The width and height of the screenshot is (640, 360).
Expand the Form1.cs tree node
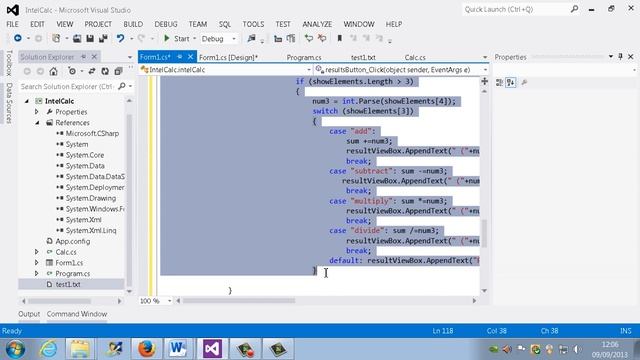coord(37,263)
